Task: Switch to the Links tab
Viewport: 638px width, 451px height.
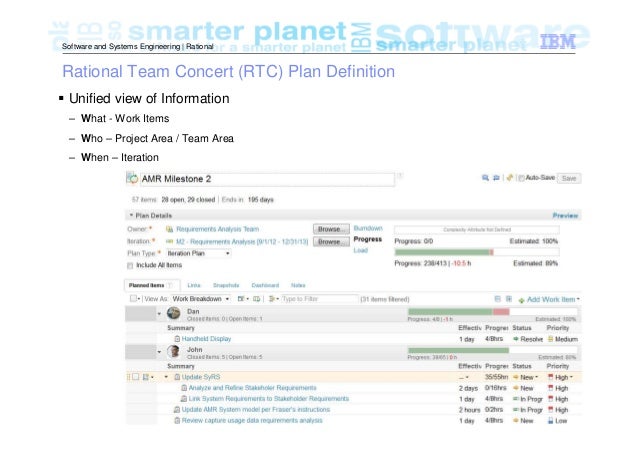Action: point(194,285)
